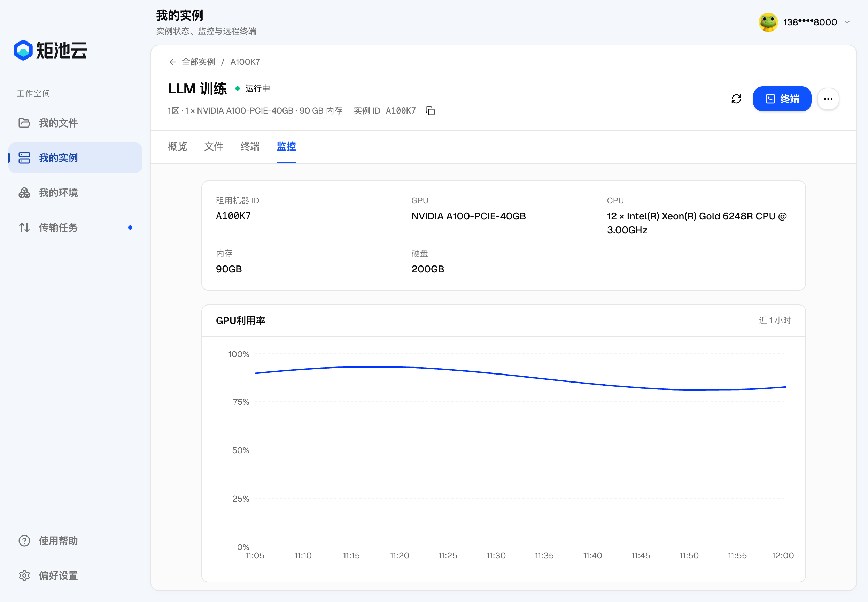Click the blue notification dot on 传输任务

tap(130, 227)
